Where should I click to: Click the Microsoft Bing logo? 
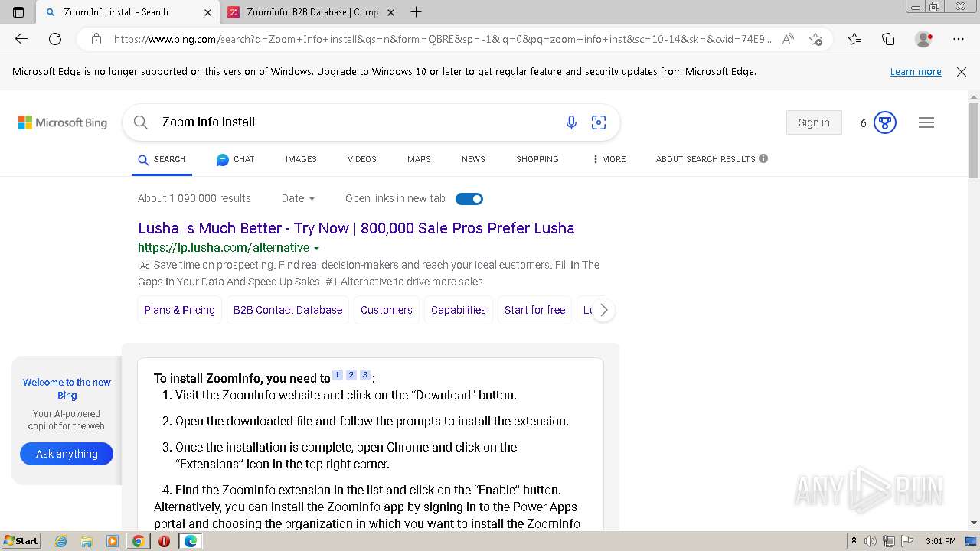pyautogui.click(x=63, y=122)
